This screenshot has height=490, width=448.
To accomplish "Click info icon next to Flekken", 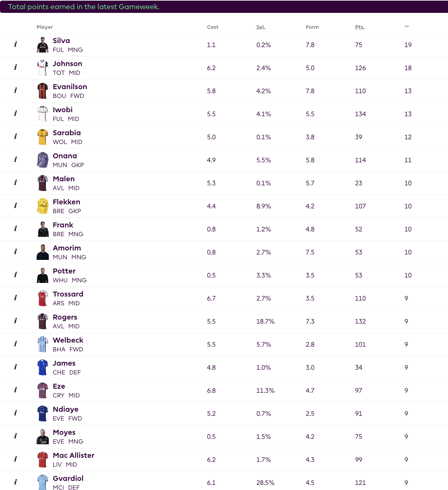I will click(15, 206).
